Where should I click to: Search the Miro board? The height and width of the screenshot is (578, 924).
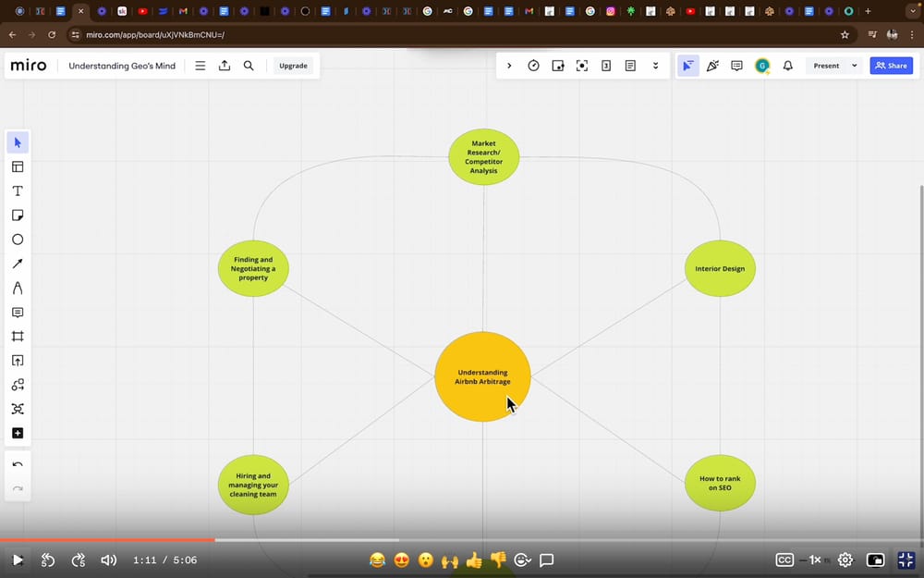click(249, 66)
